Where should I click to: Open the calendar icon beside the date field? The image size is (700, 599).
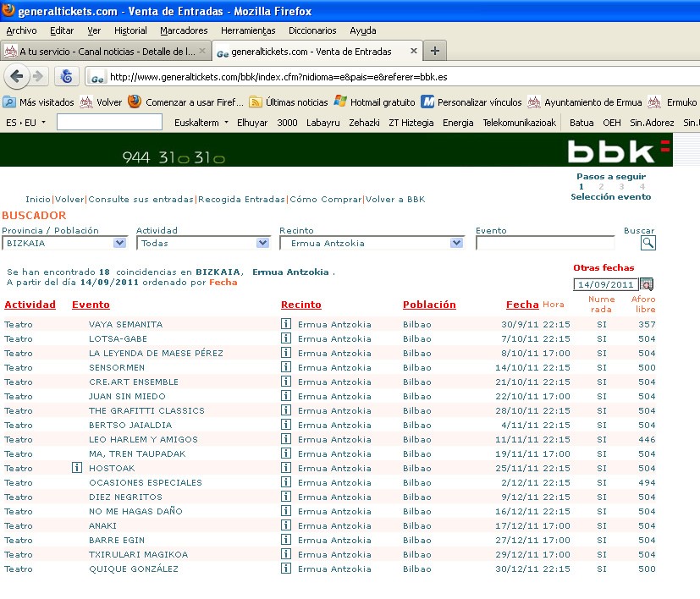pyautogui.click(x=647, y=285)
